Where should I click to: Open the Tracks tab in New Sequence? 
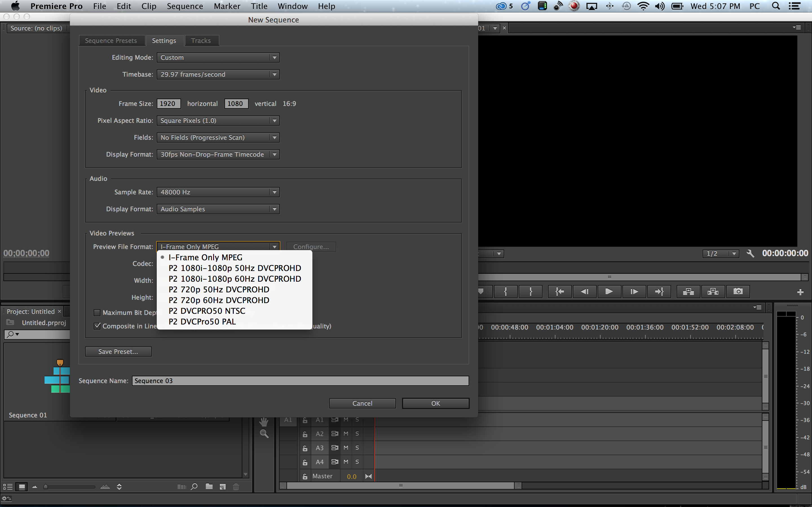pos(200,40)
